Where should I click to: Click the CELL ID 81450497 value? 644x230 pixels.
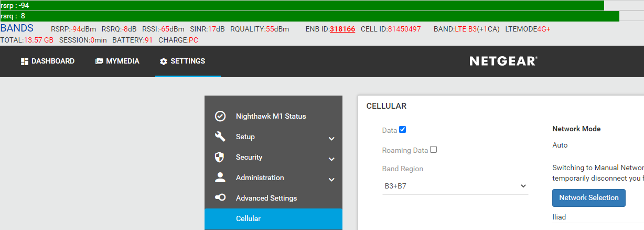[x=404, y=29]
